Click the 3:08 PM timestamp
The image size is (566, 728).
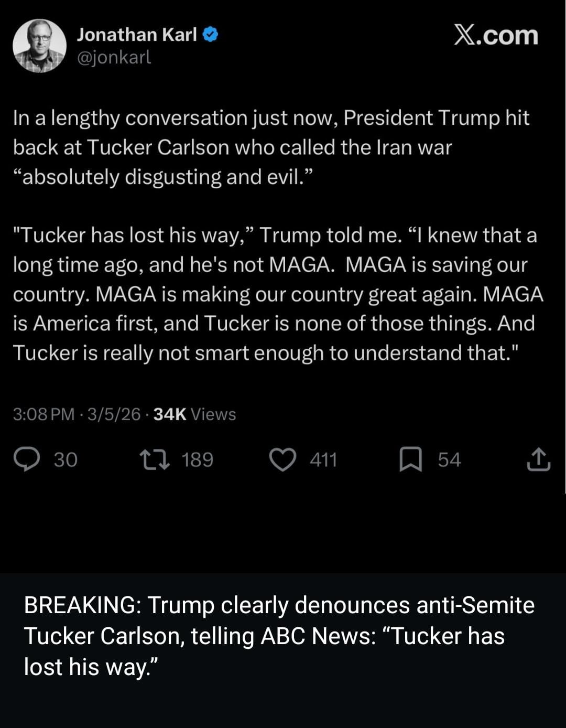point(43,414)
